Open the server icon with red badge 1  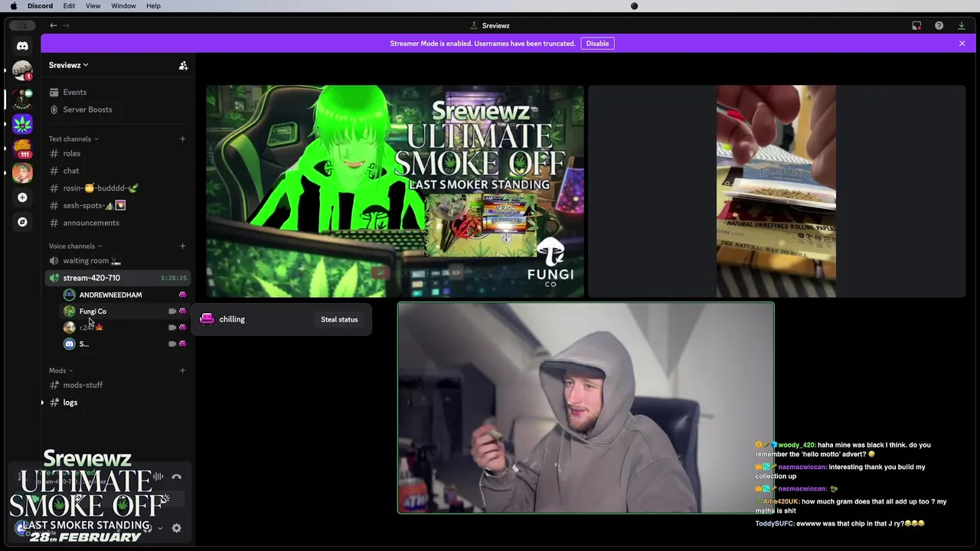click(x=22, y=71)
